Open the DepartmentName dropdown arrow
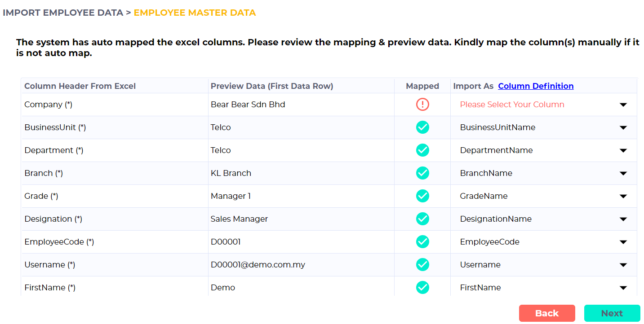The width and height of the screenshot is (644, 324). (x=623, y=150)
